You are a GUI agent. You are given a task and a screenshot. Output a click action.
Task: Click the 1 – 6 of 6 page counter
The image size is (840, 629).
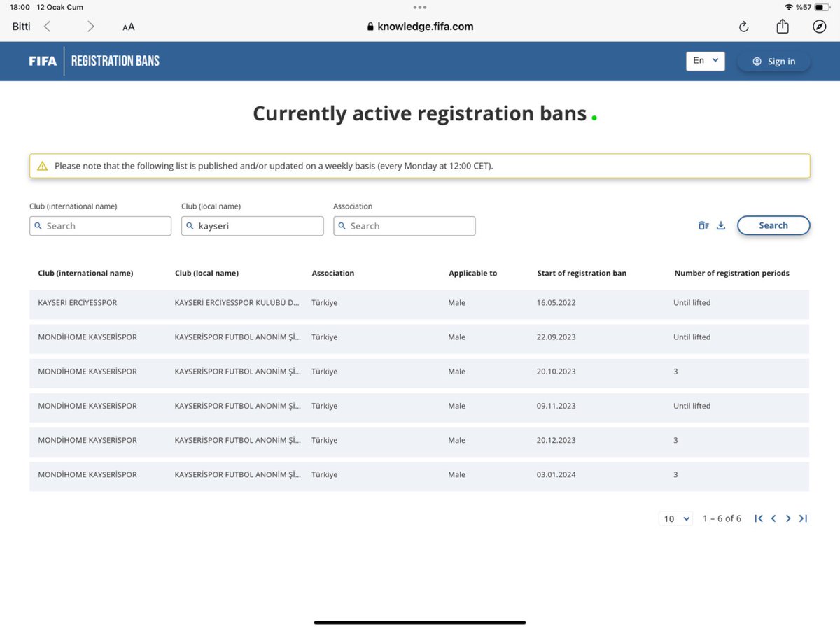coord(722,518)
